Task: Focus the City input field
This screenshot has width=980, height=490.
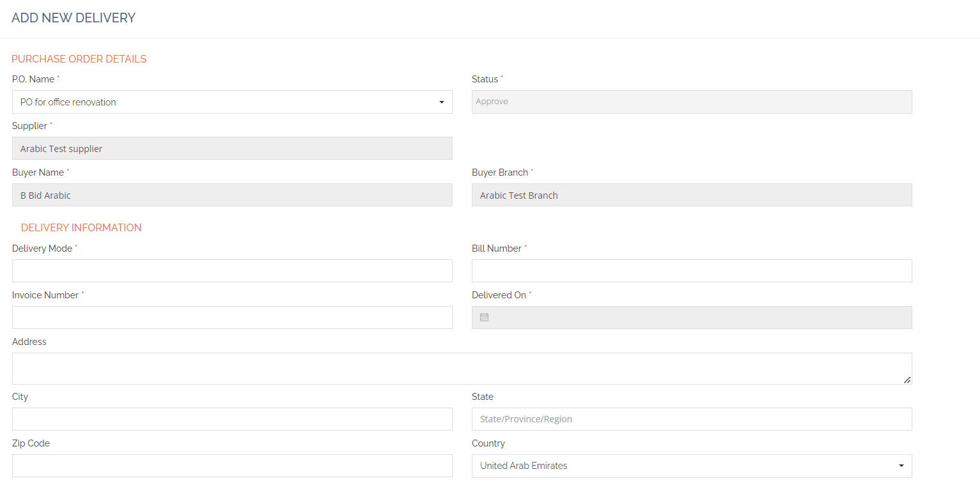Action: tap(232, 419)
